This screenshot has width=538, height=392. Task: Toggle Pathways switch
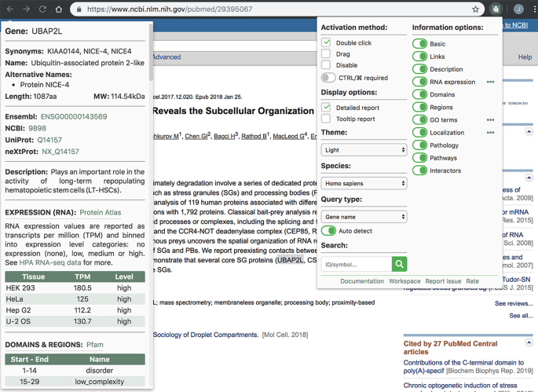click(x=419, y=158)
